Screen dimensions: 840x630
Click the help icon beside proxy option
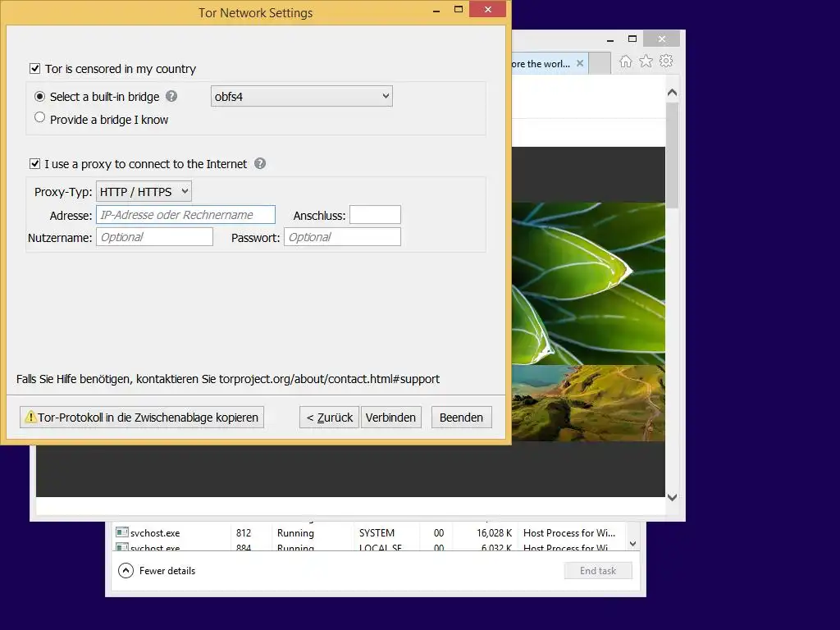(260, 163)
